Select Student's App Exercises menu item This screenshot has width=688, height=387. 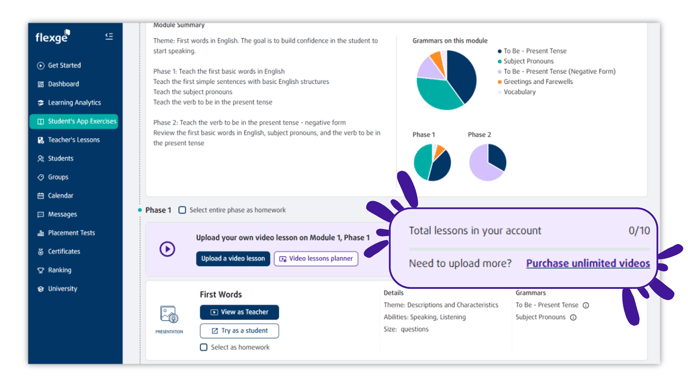click(x=74, y=121)
